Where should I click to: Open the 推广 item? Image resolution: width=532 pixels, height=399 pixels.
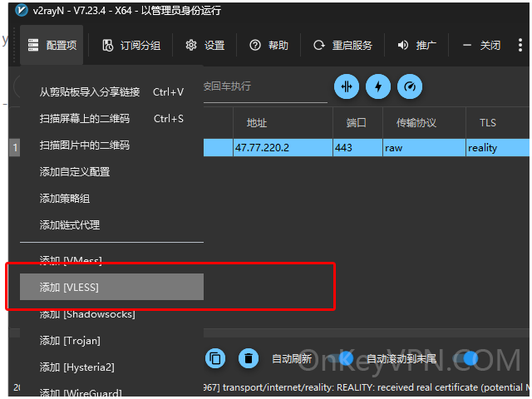coord(416,45)
